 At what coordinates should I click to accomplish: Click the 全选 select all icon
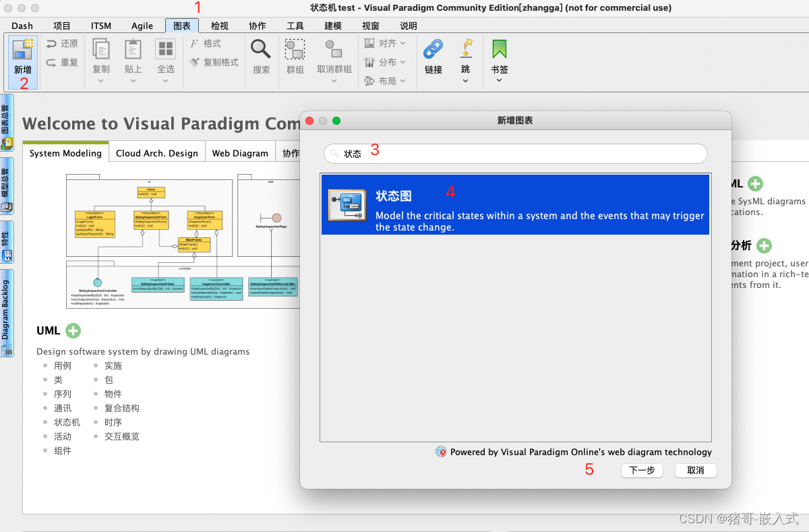coord(165,50)
